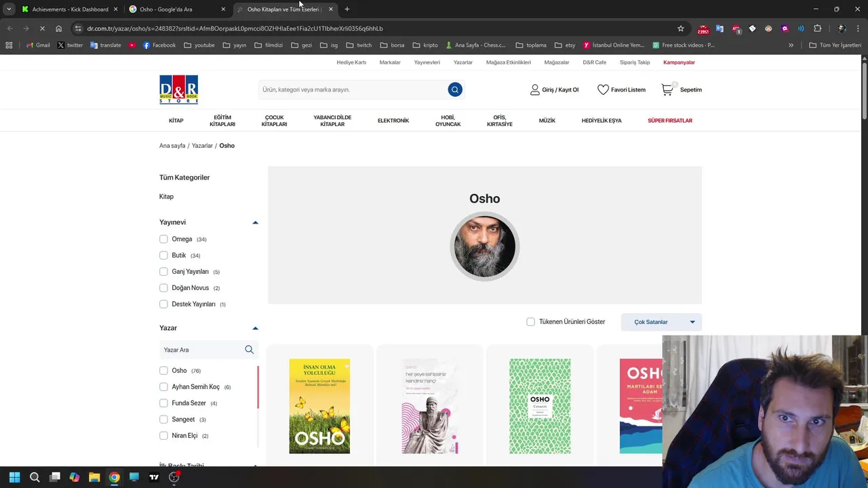Image resolution: width=868 pixels, height=488 pixels.
Task: Click the Yazar Ara input field
Action: click(x=201, y=350)
